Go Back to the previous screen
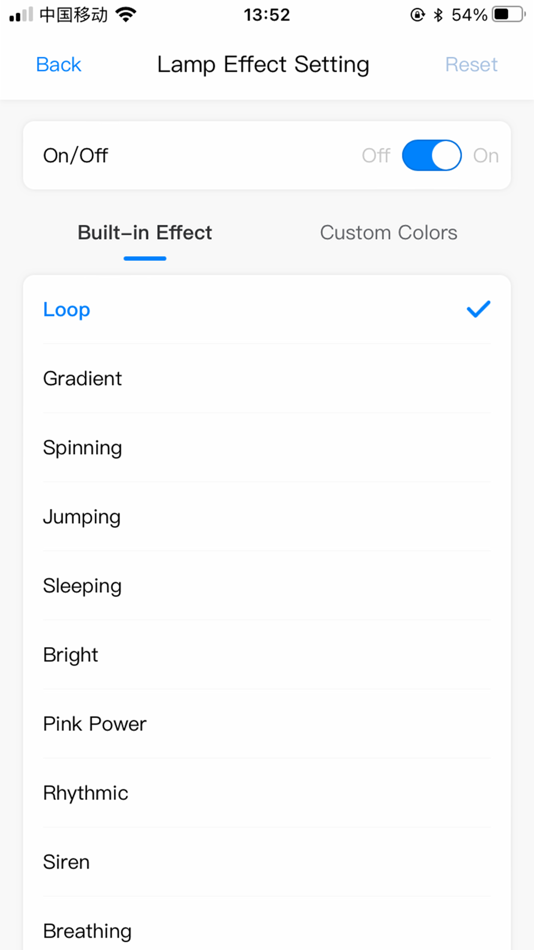Viewport: 534px width, 950px height. coord(59,64)
